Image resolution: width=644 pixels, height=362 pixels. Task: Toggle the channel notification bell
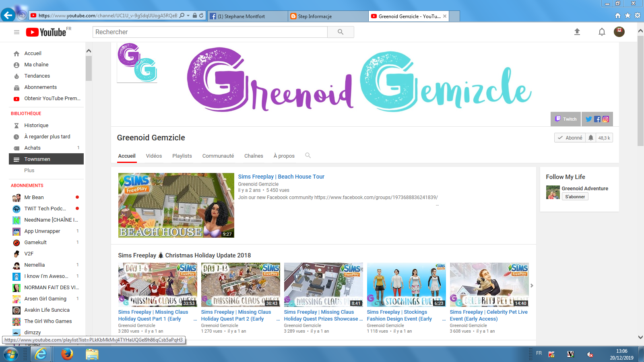click(590, 138)
